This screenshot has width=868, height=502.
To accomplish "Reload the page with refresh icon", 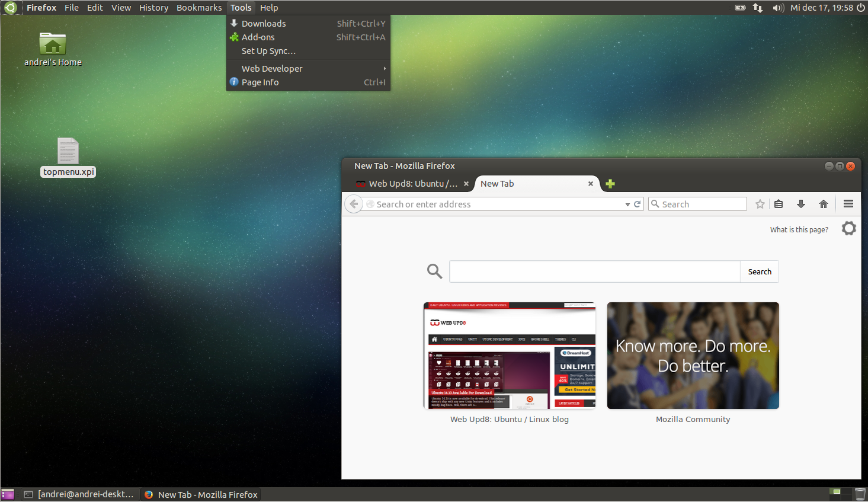I will tap(638, 204).
